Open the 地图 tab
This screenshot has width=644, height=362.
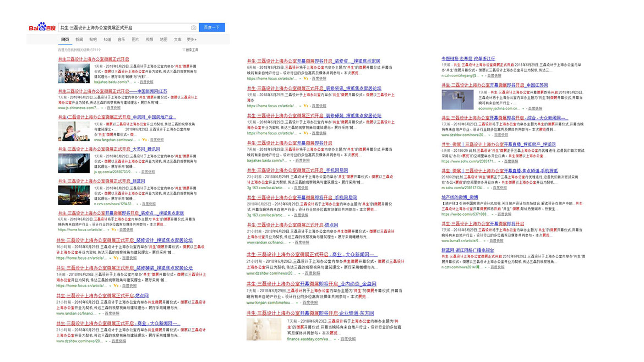[163, 40]
